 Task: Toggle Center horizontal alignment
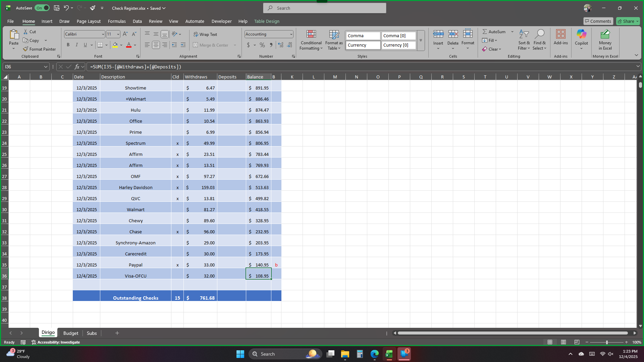point(156,45)
